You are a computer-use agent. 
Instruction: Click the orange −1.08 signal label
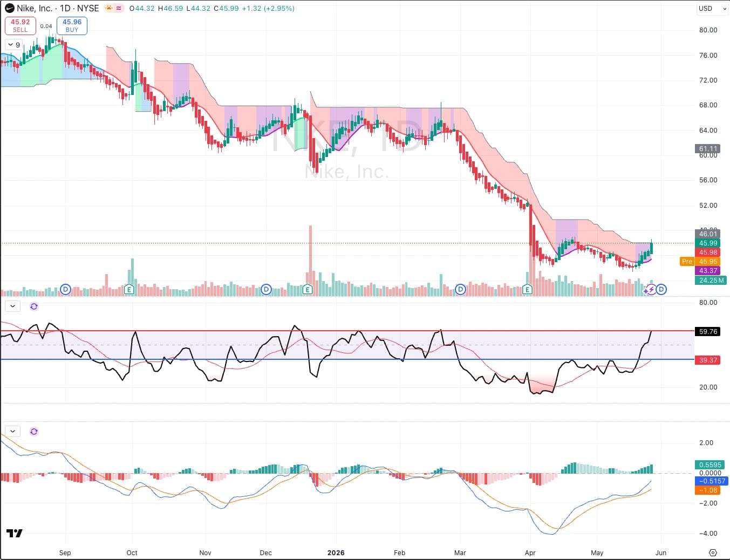tap(708, 490)
